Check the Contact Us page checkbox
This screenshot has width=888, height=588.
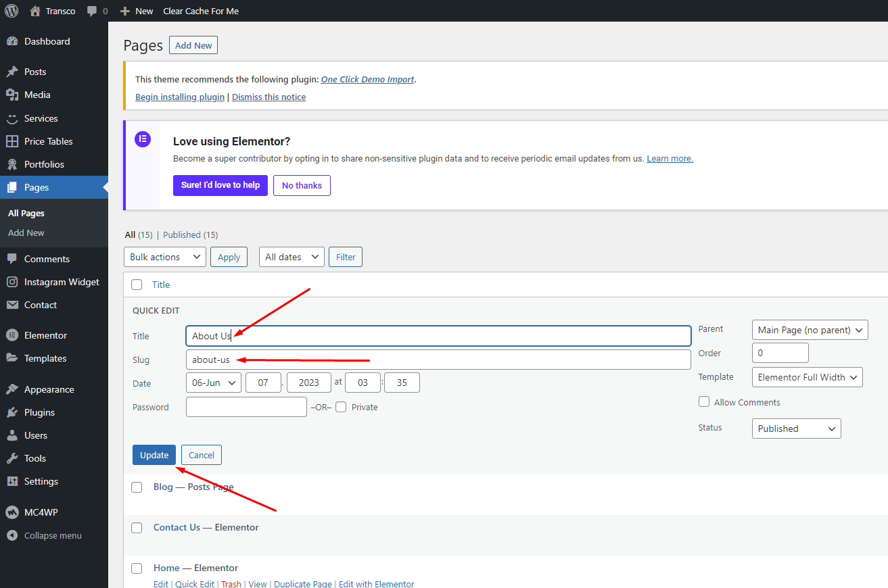coord(137,528)
